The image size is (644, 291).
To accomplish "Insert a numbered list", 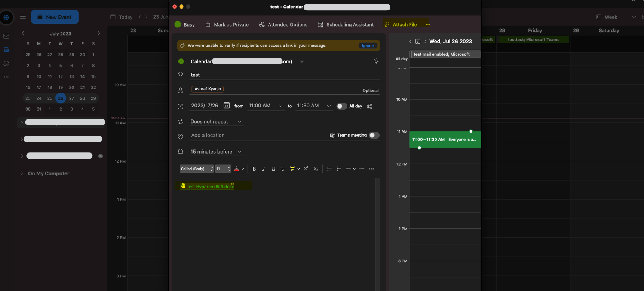I will point(339,169).
